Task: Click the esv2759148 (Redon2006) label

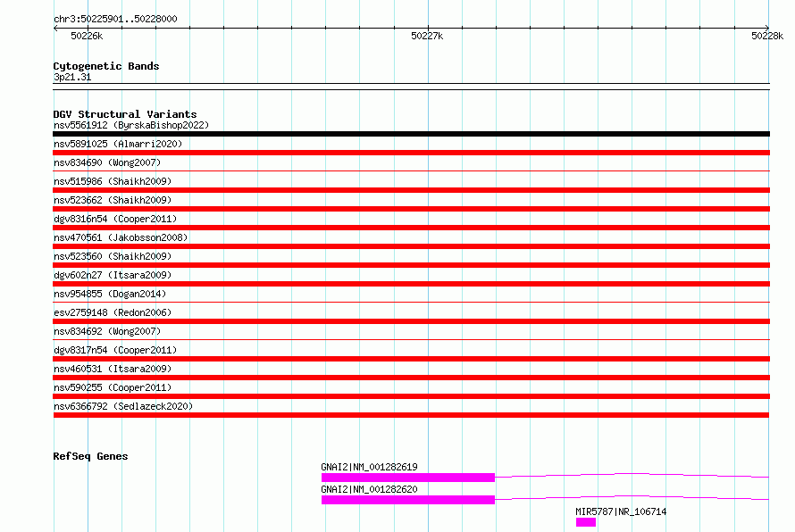Action: [113, 312]
